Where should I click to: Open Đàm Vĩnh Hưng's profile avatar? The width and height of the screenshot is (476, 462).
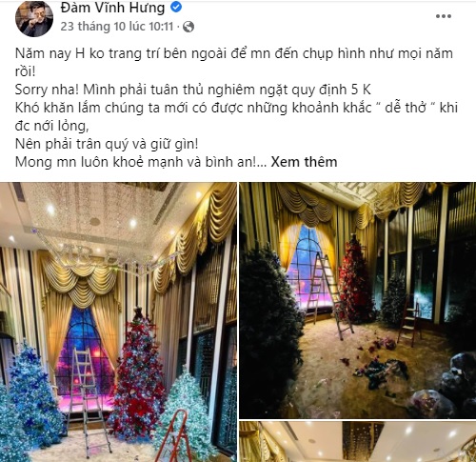click(x=34, y=18)
